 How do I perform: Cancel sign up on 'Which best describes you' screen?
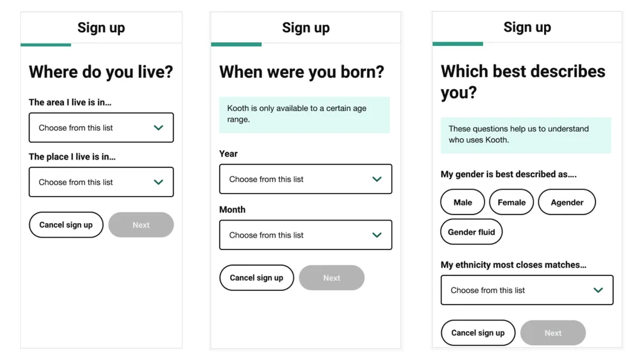[478, 333]
